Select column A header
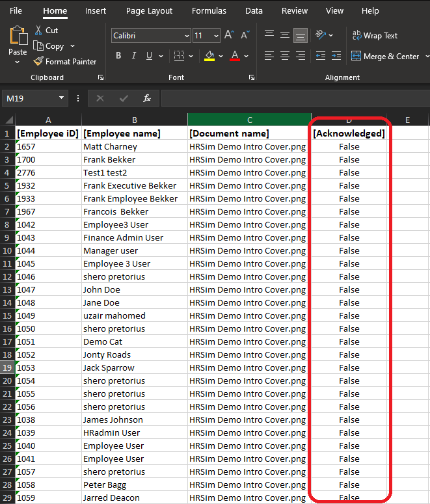 (x=48, y=120)
